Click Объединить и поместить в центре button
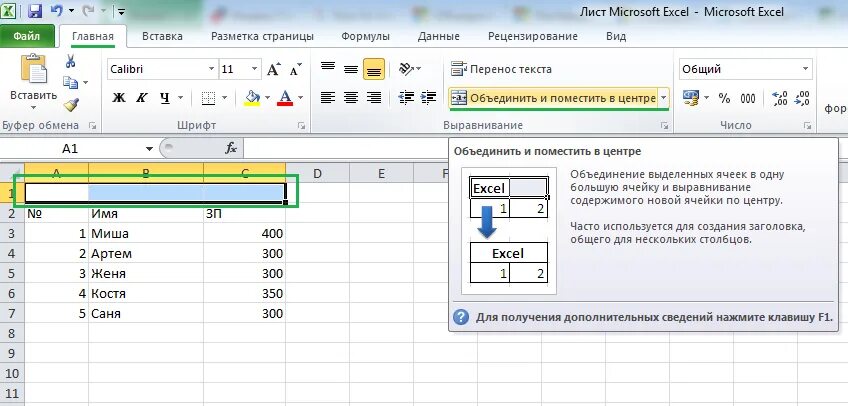Screen dimensions: 848x406 pos(553,98)
